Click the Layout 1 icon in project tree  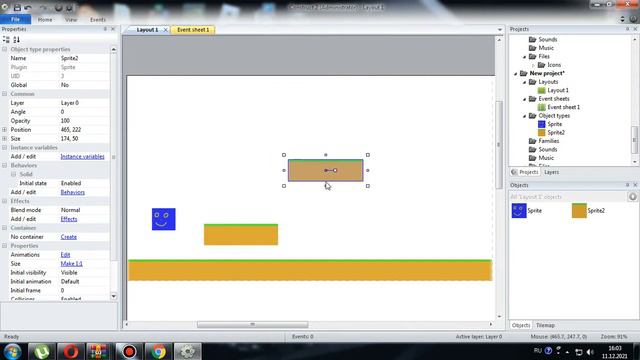[542, 90]
